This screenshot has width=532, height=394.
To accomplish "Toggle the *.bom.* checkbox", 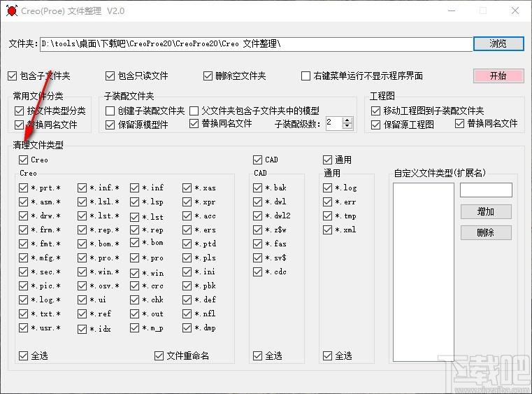I will (82, 244).
